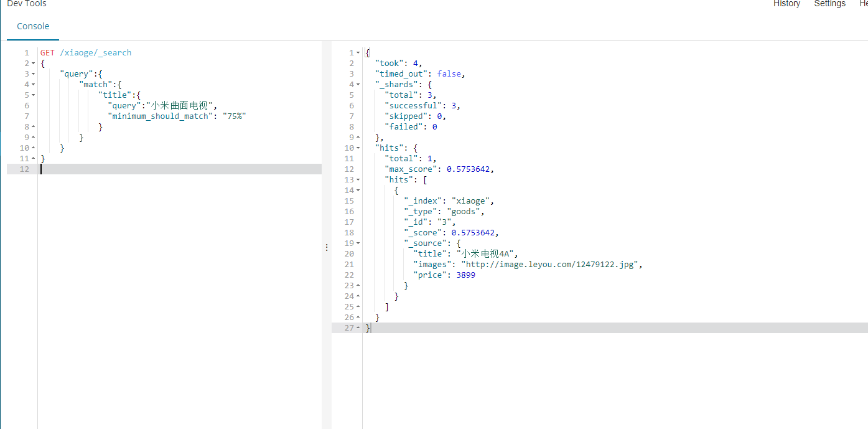
Task: Click the GET method keyword
Action: 47,53
